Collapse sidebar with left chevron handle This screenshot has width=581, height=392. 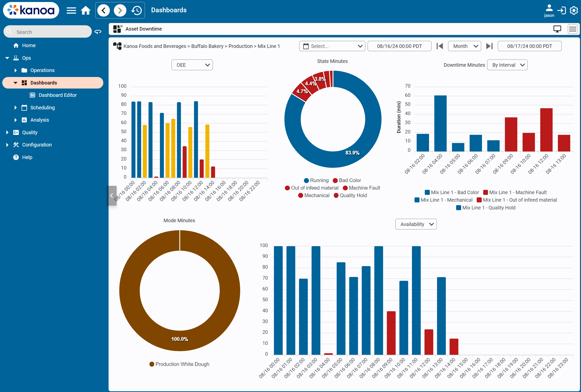112,196
